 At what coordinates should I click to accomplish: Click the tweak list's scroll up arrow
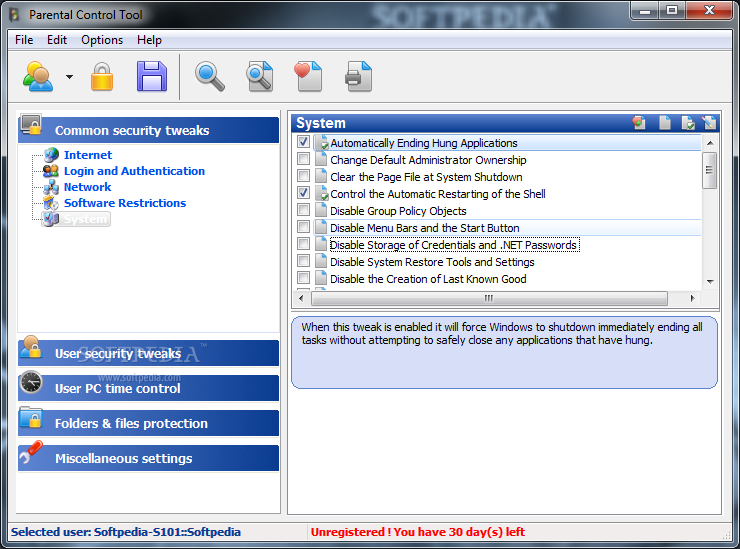[x=709, y=143]
